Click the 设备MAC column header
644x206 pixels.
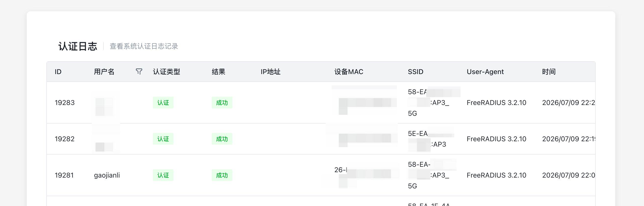pos(349,72)
